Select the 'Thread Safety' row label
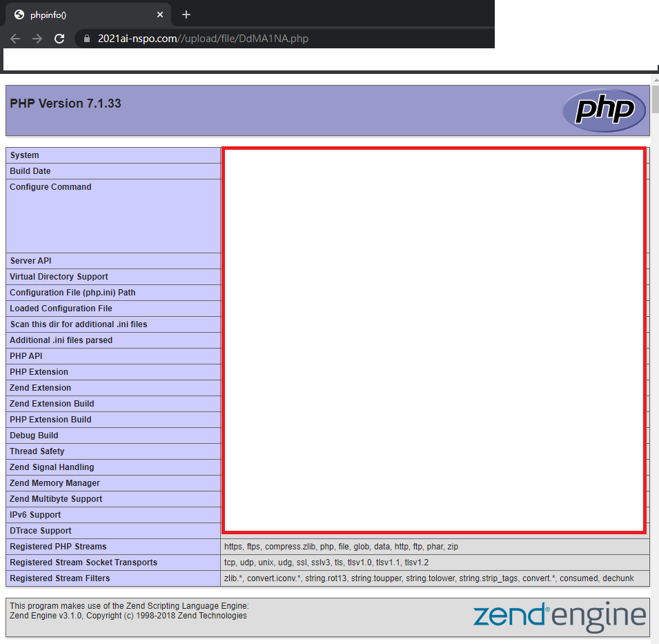This screenshot has height=644, width=659. (37, 451)
